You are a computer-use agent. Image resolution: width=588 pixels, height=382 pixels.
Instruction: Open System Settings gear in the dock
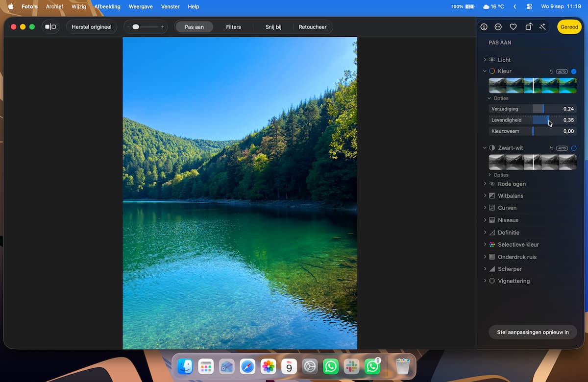coord(310,366)
